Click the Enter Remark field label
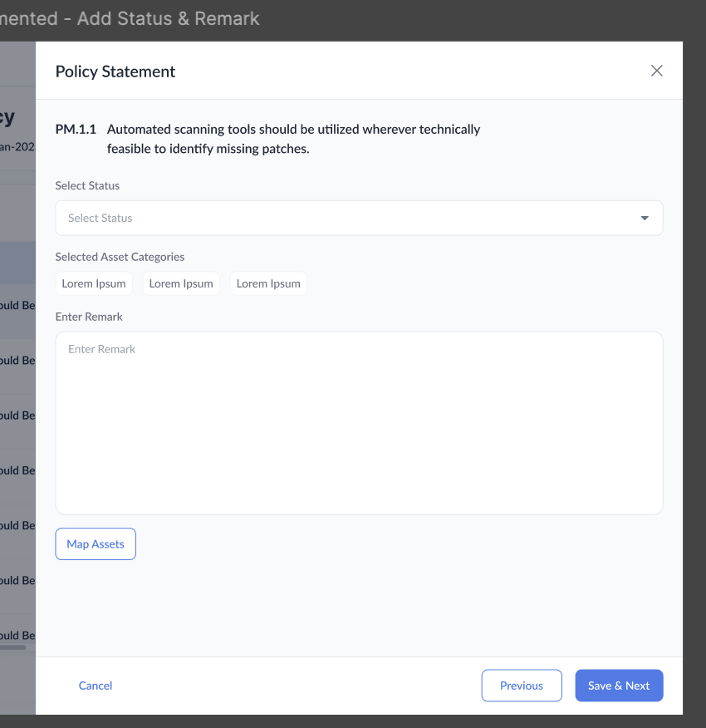Image resolution: width=706 pixels, height=728 pixels. tap(89, 317)
